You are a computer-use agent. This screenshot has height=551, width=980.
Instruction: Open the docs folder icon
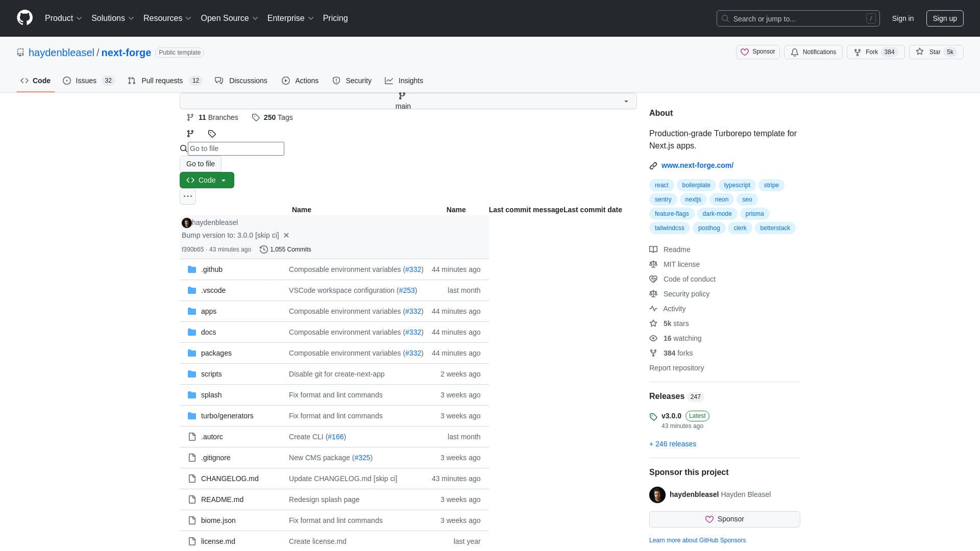192,332
